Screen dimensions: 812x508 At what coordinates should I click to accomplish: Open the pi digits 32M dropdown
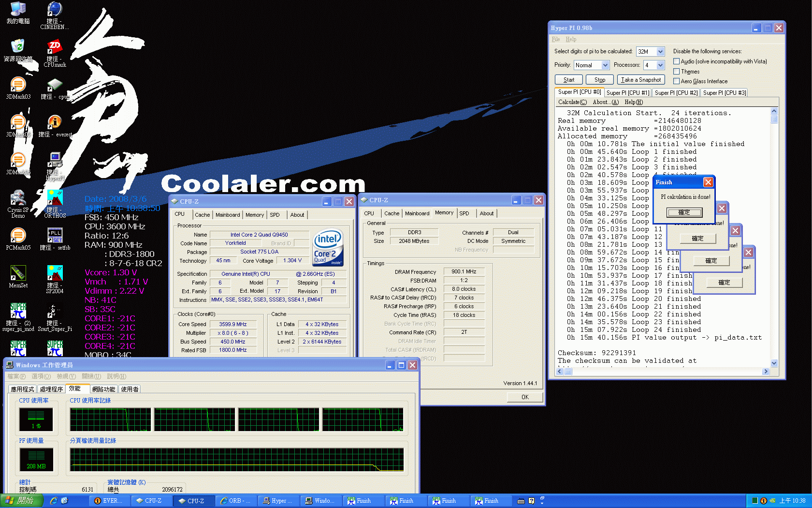tap(660, 51)
